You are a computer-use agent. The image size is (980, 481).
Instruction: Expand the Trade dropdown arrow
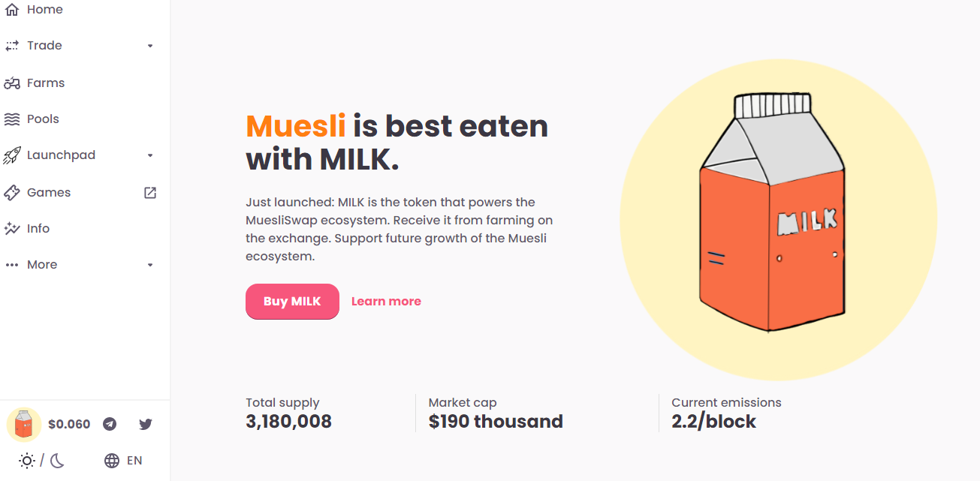point(150,46)
